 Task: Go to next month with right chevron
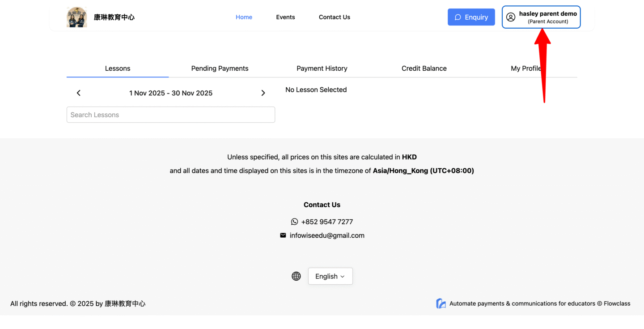(263, 93)
